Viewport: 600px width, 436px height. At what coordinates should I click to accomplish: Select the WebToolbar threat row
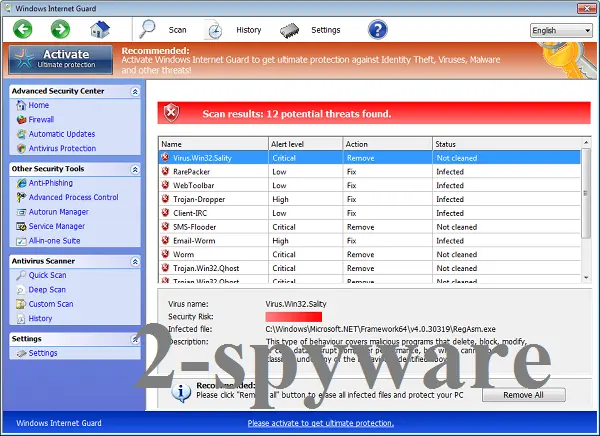tap(370, 185)
